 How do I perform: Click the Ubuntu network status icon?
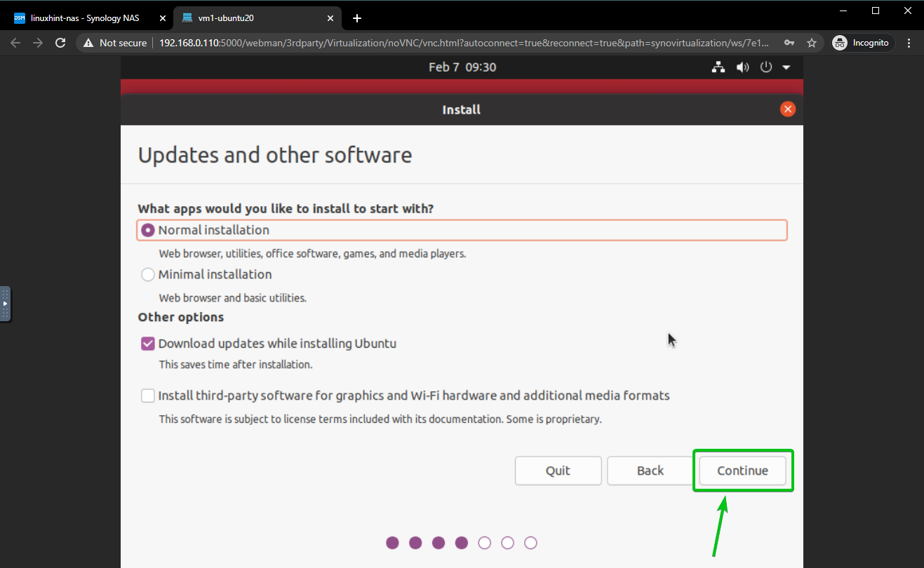[x=718, y=67]
